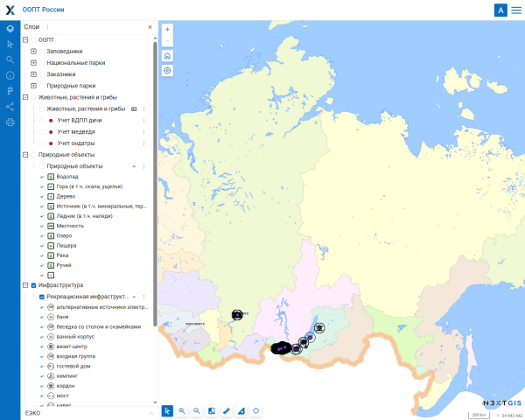Activate the swipe layer comparison tool

(212, 410)
